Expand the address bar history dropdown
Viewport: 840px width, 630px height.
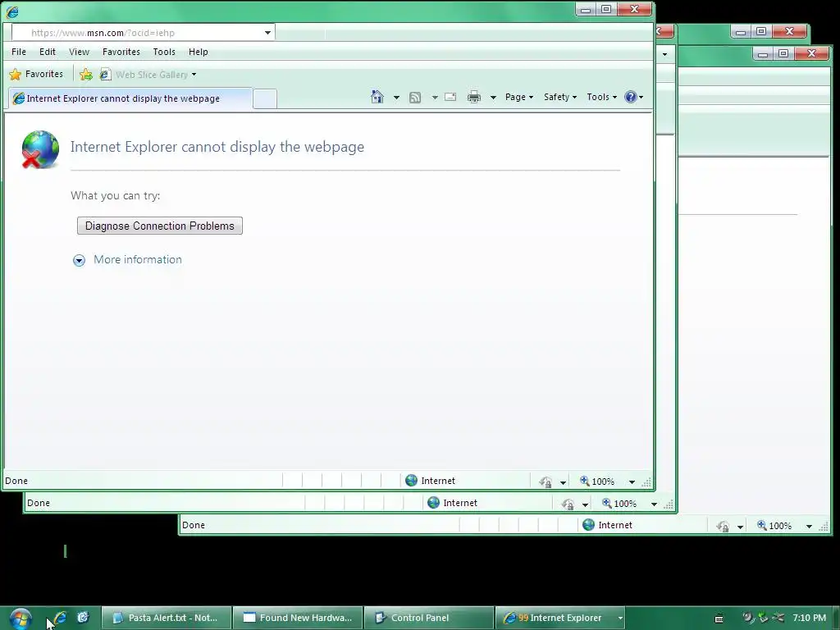[x=267, y=33]
